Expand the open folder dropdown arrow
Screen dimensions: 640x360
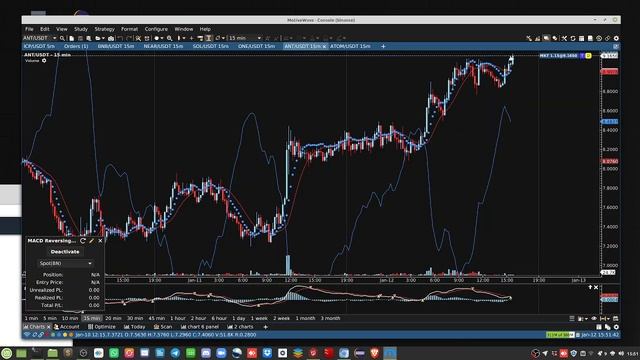click(103, 38)
